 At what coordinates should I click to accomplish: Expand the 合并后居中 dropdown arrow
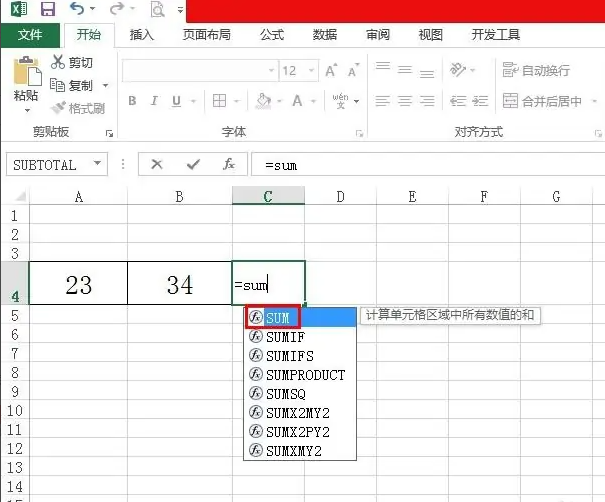[594, 101]
